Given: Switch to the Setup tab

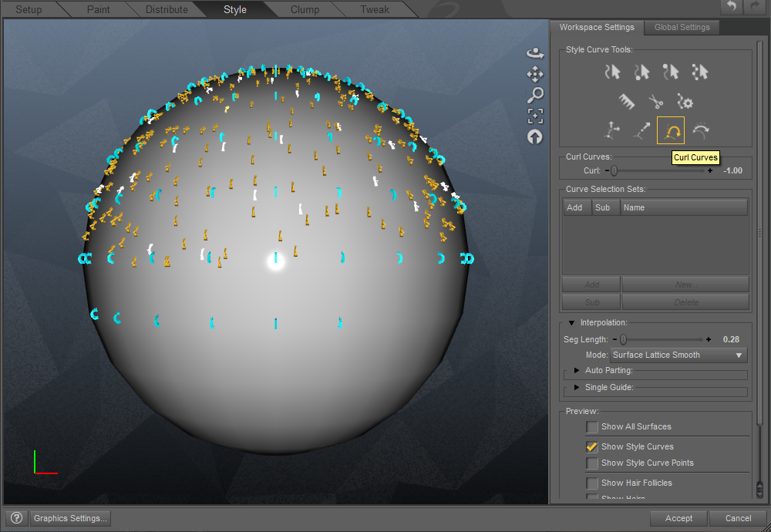Looking at the screenshot, I should coord(29,9).
